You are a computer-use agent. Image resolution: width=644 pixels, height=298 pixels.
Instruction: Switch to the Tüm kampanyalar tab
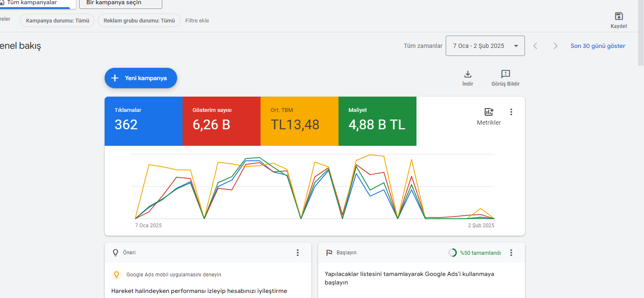(x=35, y=3)
